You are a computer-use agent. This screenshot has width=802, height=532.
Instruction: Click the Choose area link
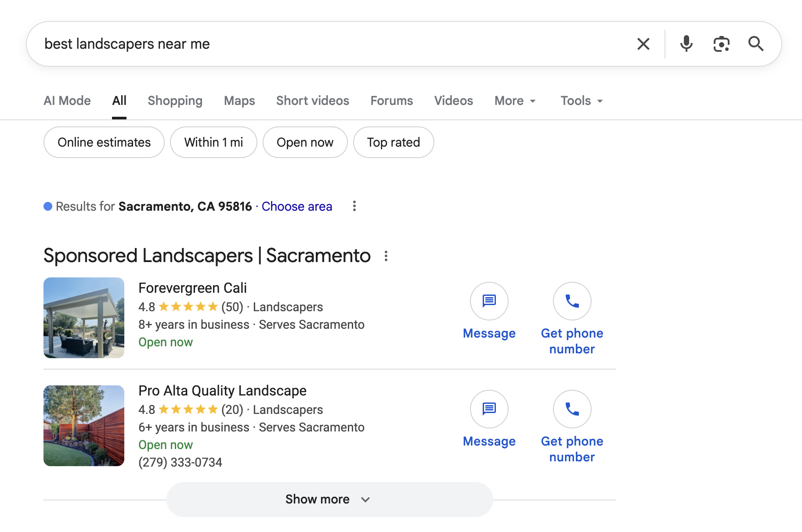(x=296, y=206)
